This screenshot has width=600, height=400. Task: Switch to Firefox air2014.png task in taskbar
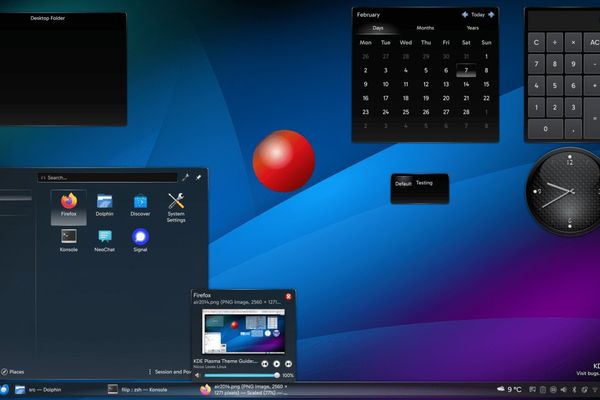[x=245, y=390]
